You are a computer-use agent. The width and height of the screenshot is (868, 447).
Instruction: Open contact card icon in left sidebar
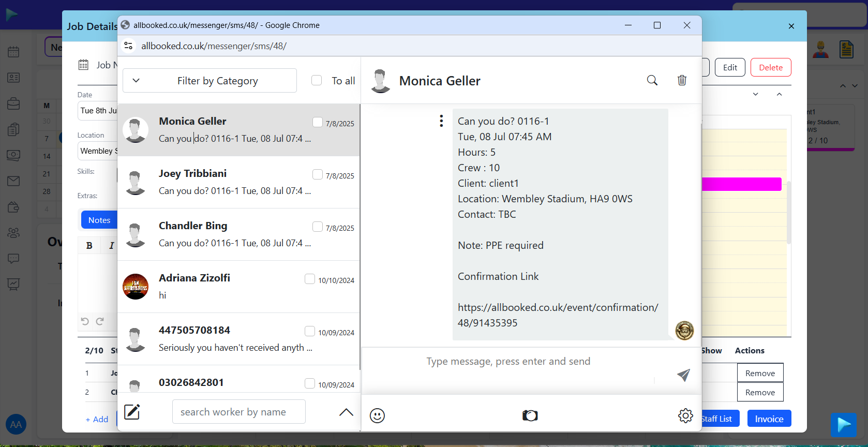point(14,78)
